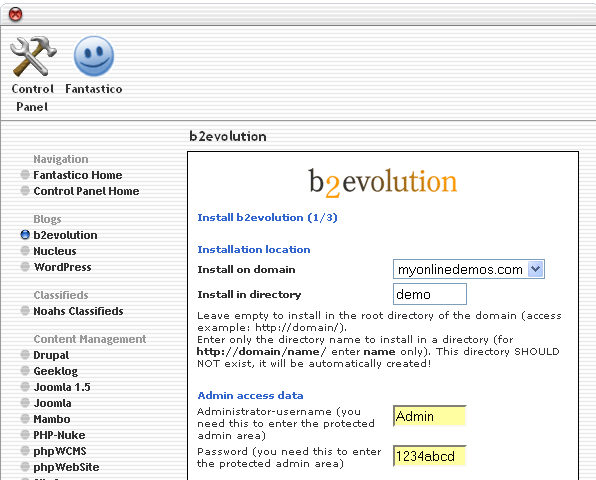The width and height of the screenshot is (596, 480).
Task: Click the Installation location heading
Action: point(254,249)
